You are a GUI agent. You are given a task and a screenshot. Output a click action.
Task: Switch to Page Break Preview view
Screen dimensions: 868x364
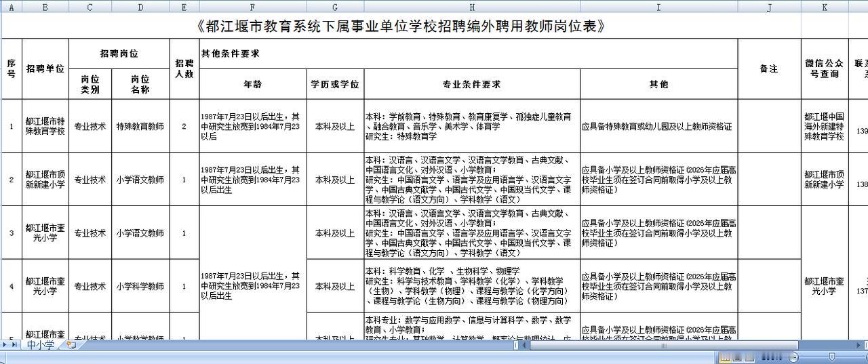coord(751,357)
